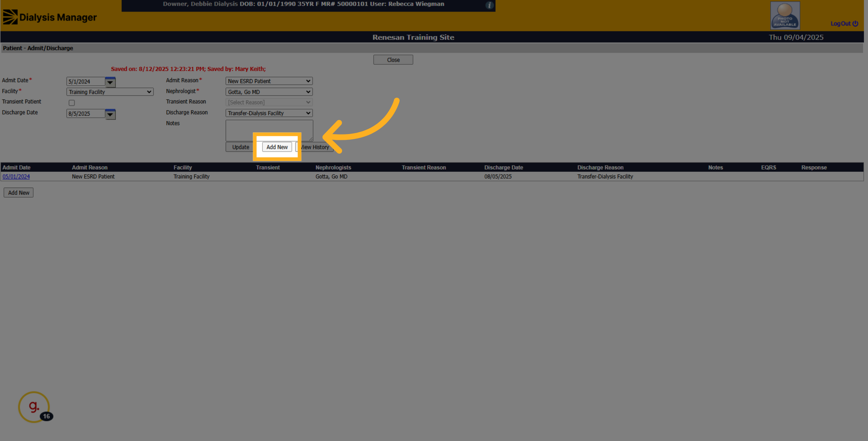Open the Admit Reason dropdown

coord(269,81)
